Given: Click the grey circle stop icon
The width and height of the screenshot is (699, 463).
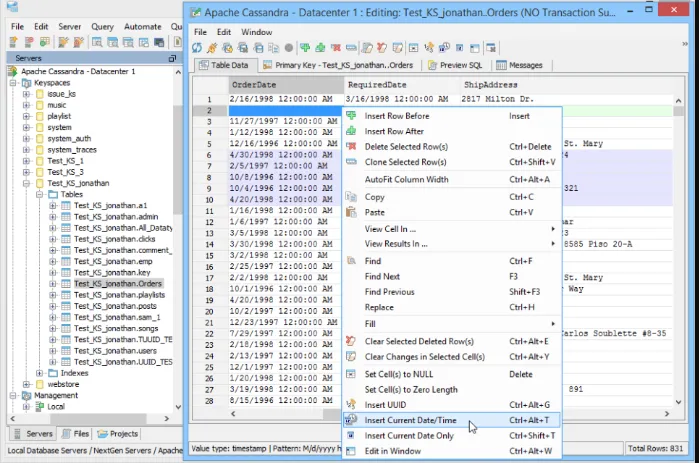Looking at the screenshot, I should (289, 48).
